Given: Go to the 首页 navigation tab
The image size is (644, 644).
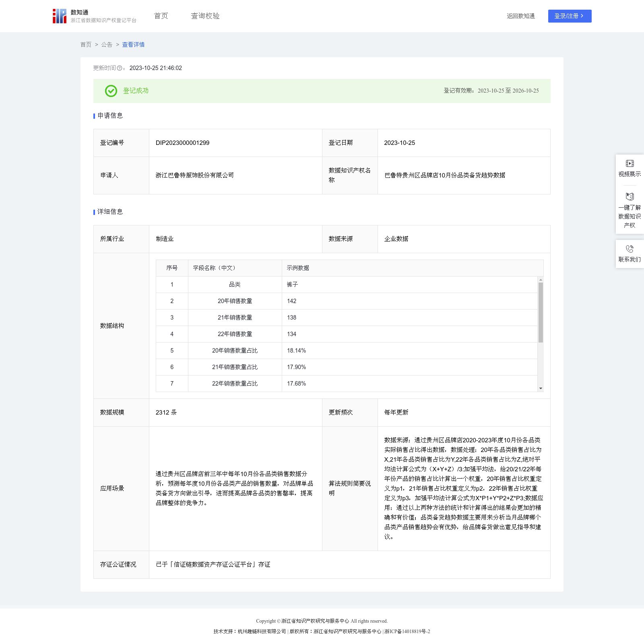Looking at the screenshot, I should coord(161,16).
